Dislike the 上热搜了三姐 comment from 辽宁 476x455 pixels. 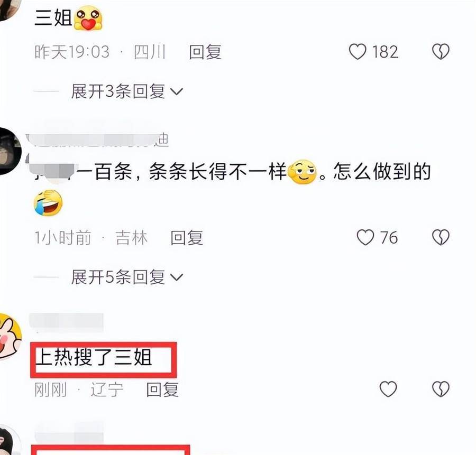click(x=441, y=389)
